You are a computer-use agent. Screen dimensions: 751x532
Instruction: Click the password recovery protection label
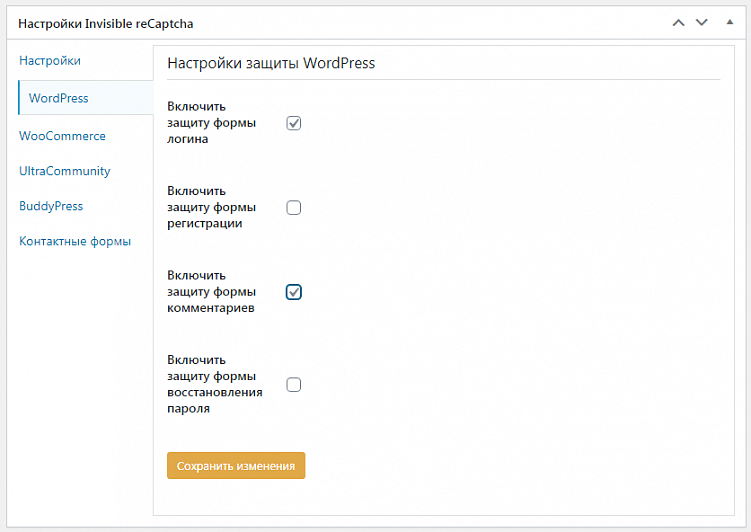(x=215, y=384)
